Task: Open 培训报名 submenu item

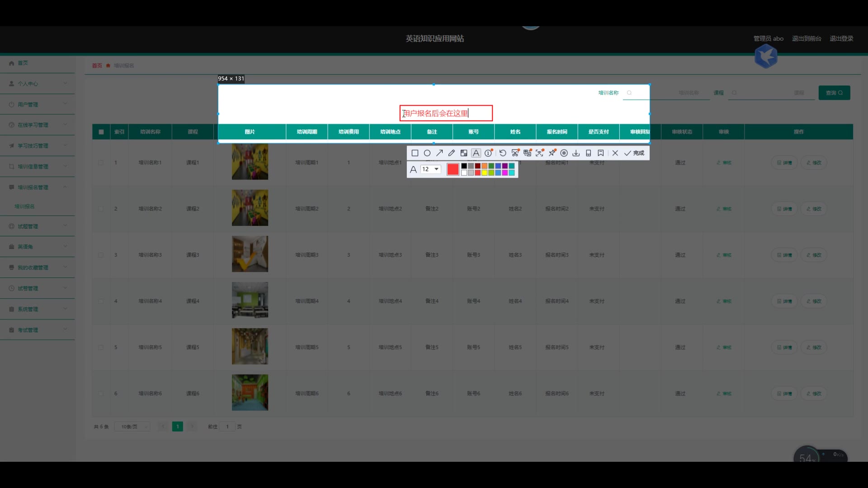Action: (x=24, y=206)
